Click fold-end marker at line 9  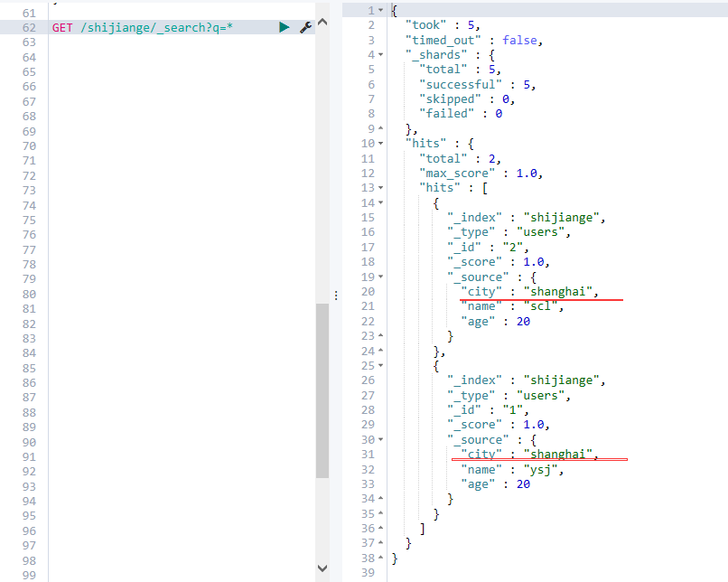(381, 127)
